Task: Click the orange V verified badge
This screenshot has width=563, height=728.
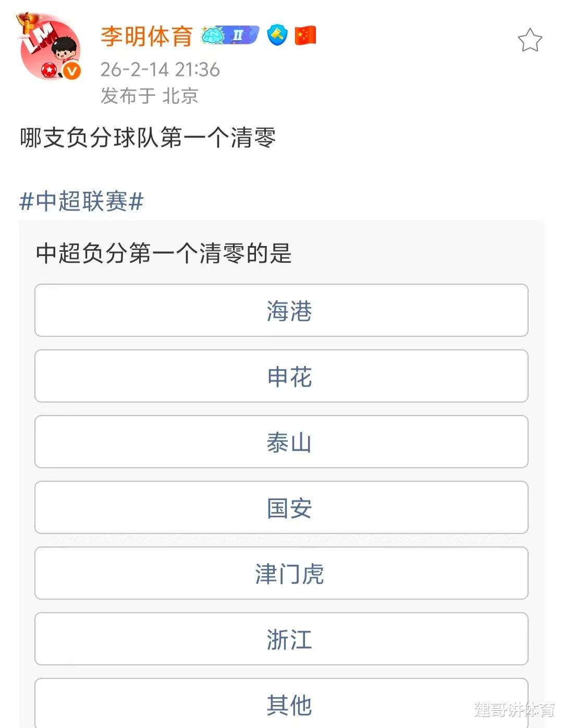Action: 72,71
